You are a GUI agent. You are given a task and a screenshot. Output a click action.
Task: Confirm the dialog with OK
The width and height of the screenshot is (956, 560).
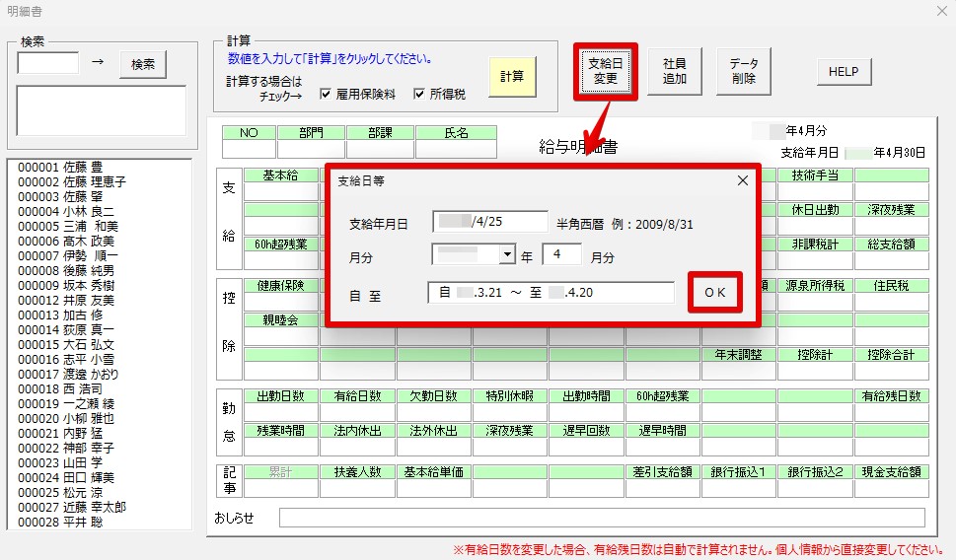pyautogui.click(x=714, y=293)
